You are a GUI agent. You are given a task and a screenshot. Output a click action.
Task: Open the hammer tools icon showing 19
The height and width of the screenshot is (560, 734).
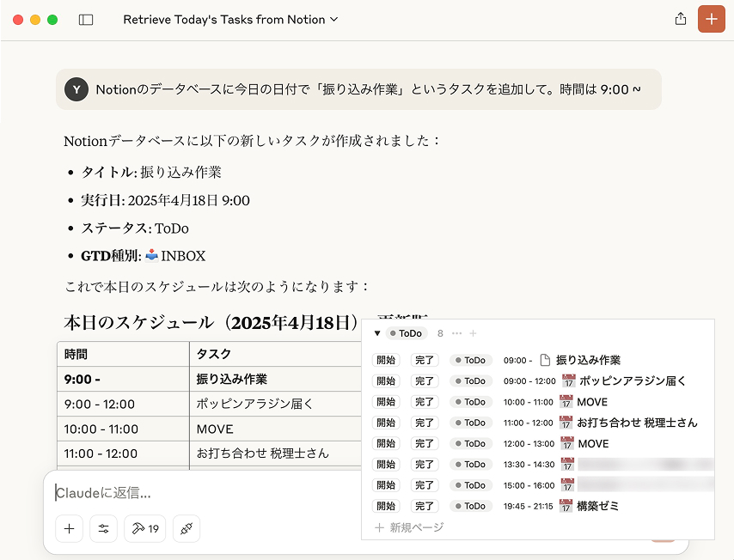144,529
